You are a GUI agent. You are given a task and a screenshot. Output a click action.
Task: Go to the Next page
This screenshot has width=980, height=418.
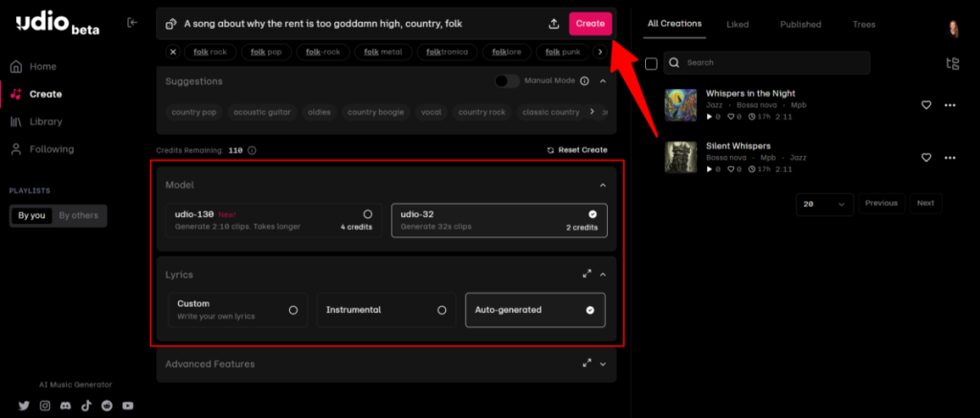(x=925, y=203)
